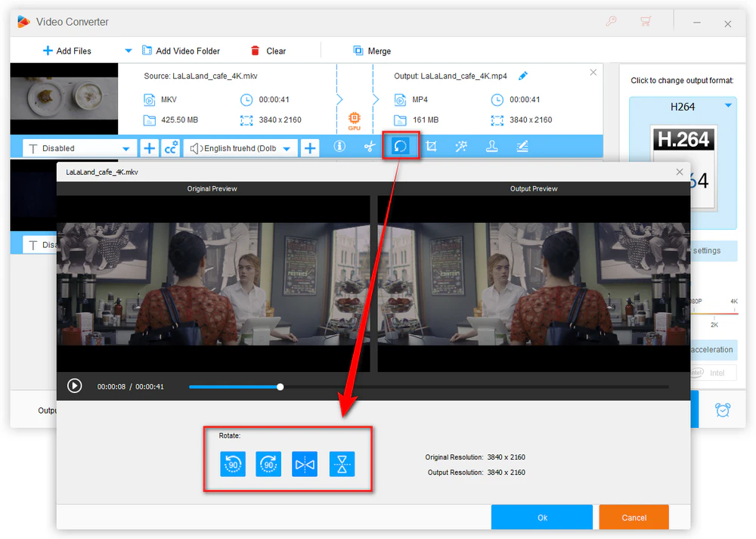
Task: Click the Output Preview video pane
Action: (534, 283)
